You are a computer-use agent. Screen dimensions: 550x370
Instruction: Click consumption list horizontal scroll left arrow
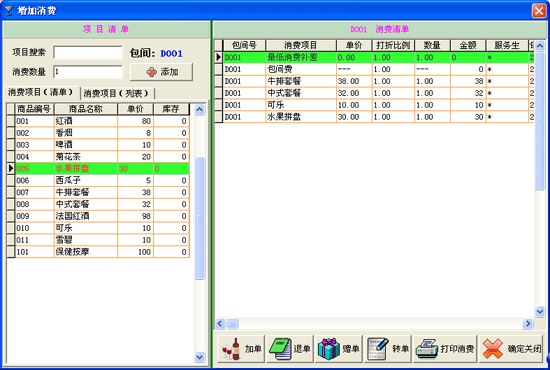[x=220, y=323]
